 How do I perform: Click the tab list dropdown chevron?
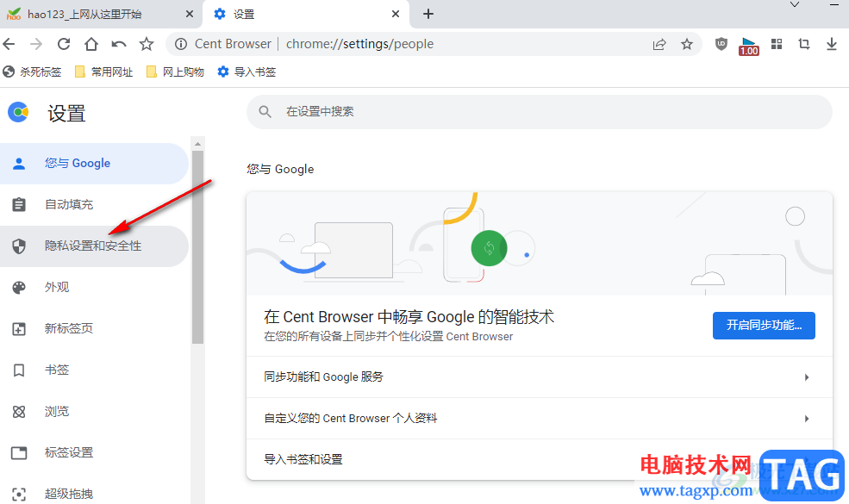pyautogui.click(x=795, y=5)
